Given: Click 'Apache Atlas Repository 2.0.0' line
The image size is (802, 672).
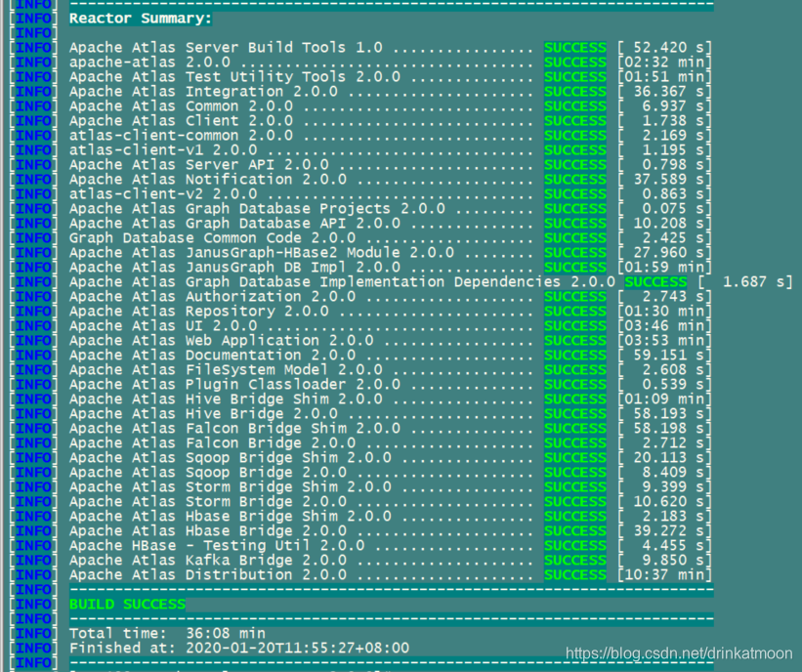Looking at the screenshot, I should click(x=199, y=312).
